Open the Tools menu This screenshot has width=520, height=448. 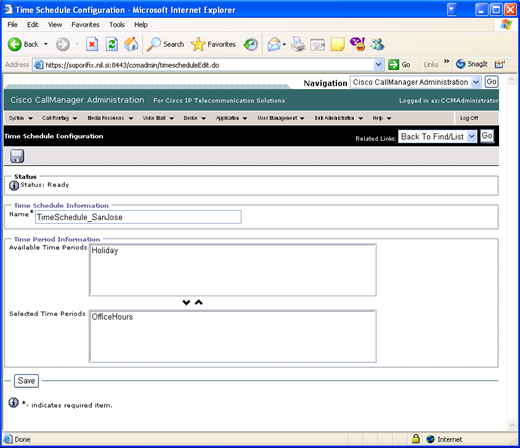coord(117,25)
